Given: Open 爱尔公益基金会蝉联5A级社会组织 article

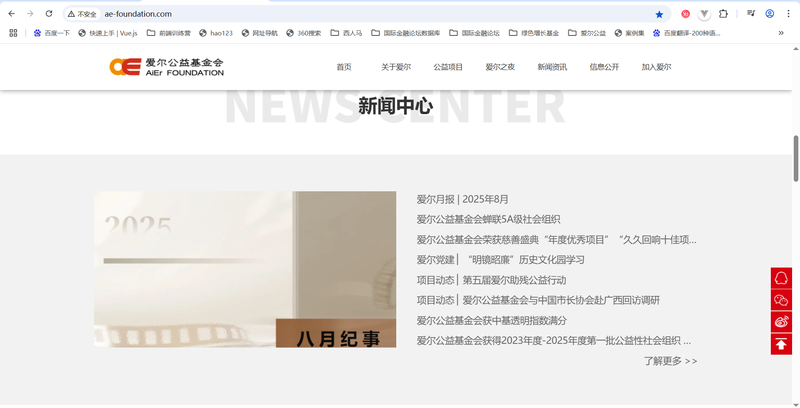Looking at the screenshot, I should [488, 219].
